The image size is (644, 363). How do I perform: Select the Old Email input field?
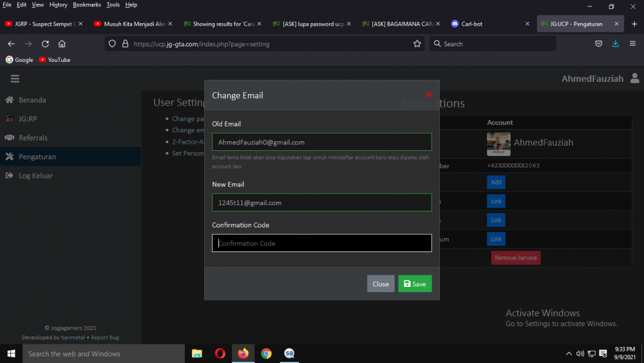(321, 142)
